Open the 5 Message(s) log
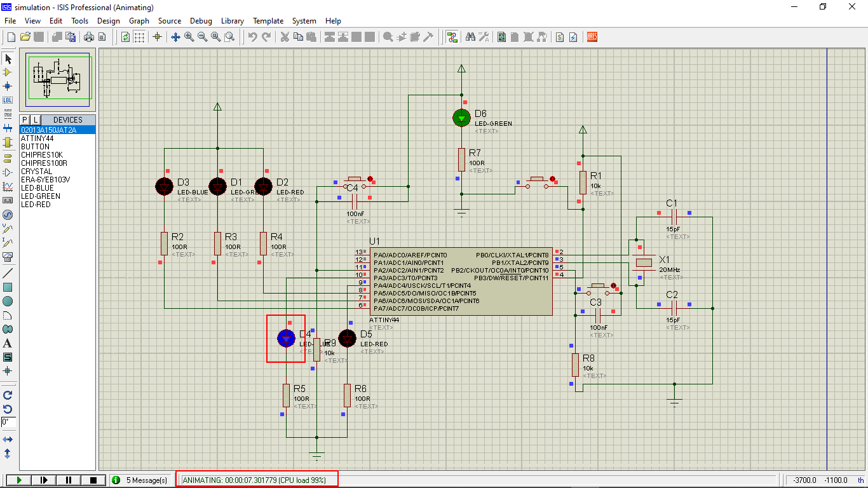The width and height of the screenshot is (868, 488). 140,480
